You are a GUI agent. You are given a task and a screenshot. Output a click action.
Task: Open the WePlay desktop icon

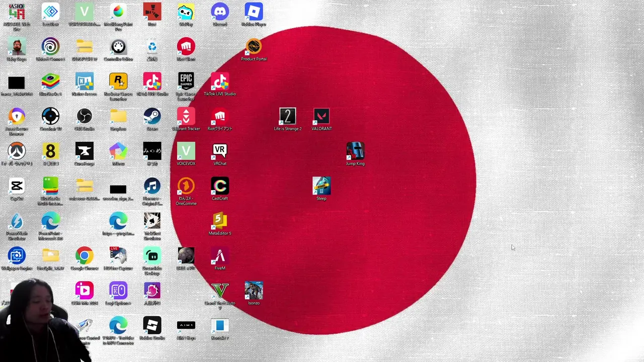click(x=186, y=12)
